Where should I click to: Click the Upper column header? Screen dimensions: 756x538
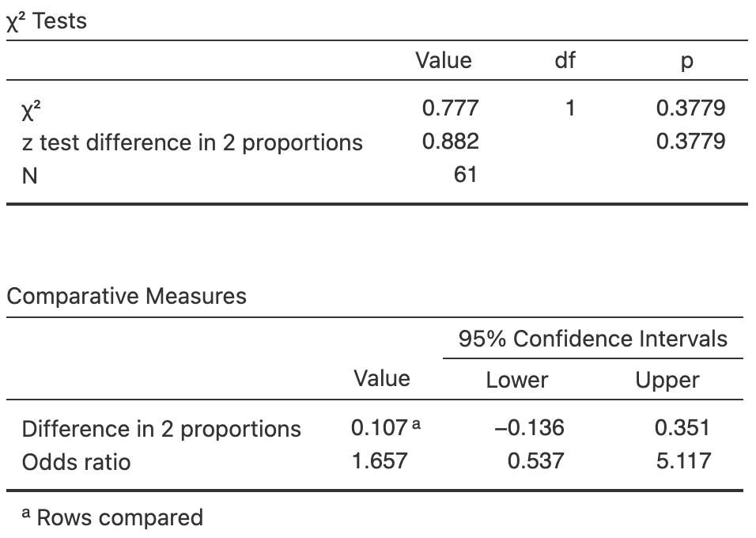click(x=667, y=381)
